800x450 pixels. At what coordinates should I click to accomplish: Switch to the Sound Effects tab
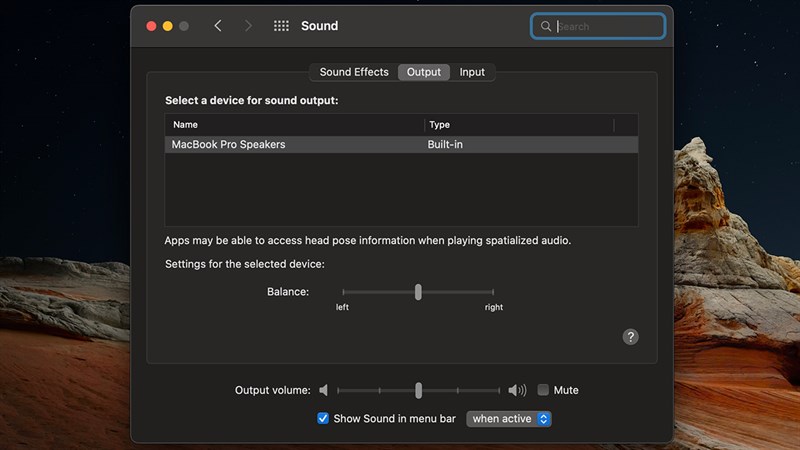click(x=354, y=72)
